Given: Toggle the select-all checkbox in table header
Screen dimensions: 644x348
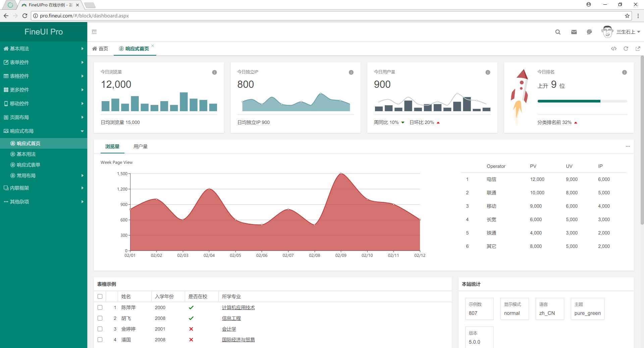Looking at the screenshot, I should (x=100, y=296).
